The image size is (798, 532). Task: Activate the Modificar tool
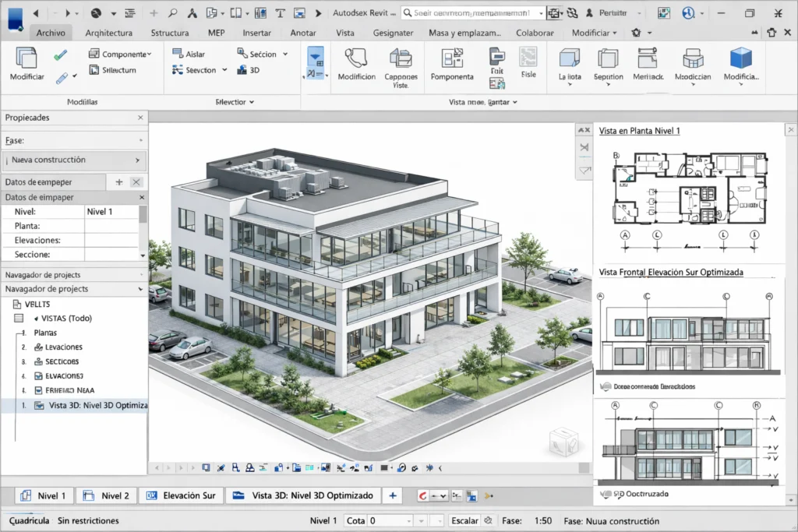click(x=26, y=62)
